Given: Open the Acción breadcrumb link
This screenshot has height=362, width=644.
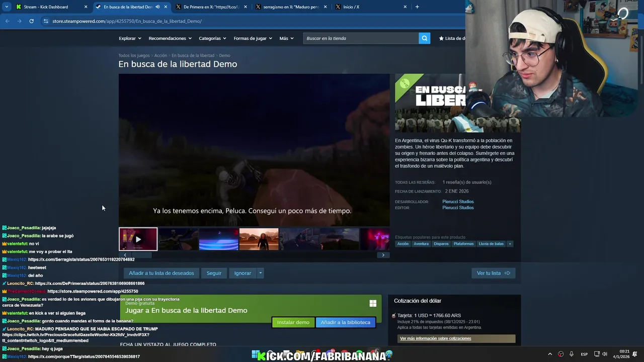Looking at the screenshot, I should [160, 55].
